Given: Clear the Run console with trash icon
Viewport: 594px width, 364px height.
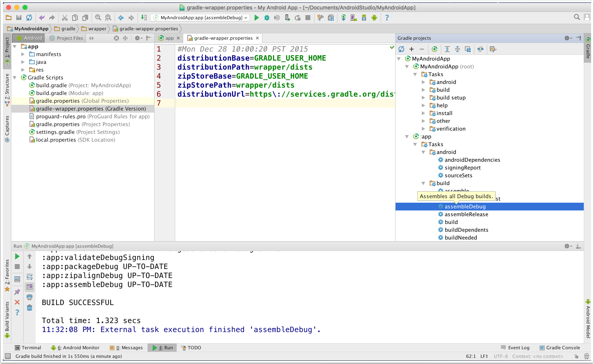Looking at the screenshot, I should 30,307.
